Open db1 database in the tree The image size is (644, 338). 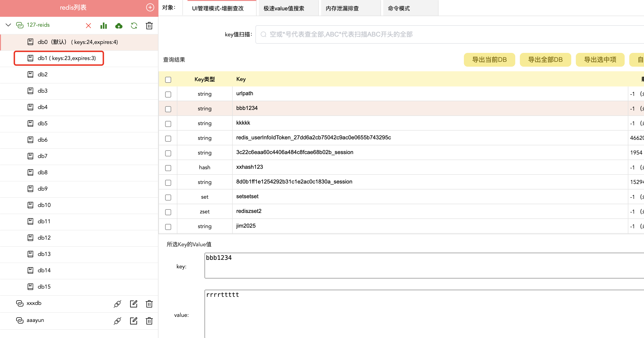(x=67, y=58)
